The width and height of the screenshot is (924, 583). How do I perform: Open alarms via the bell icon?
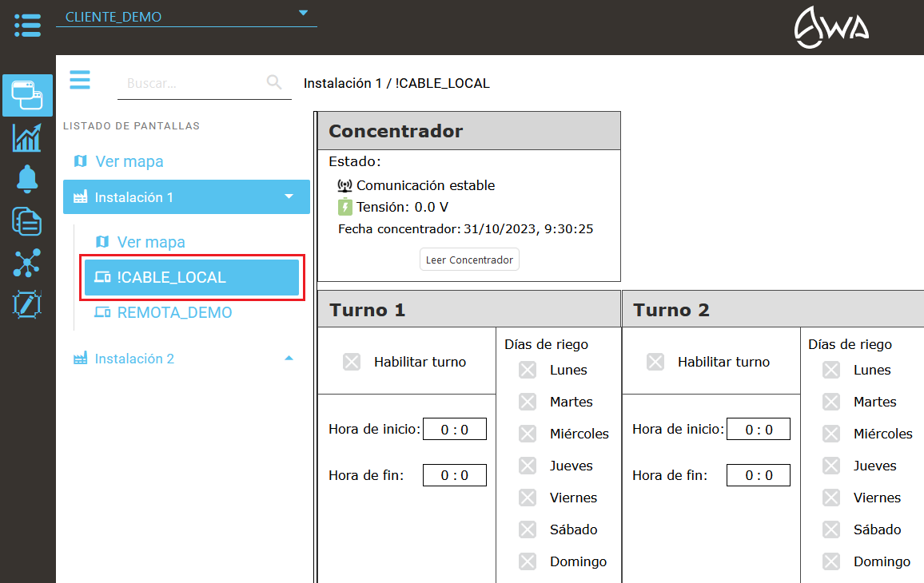point(27,179)
